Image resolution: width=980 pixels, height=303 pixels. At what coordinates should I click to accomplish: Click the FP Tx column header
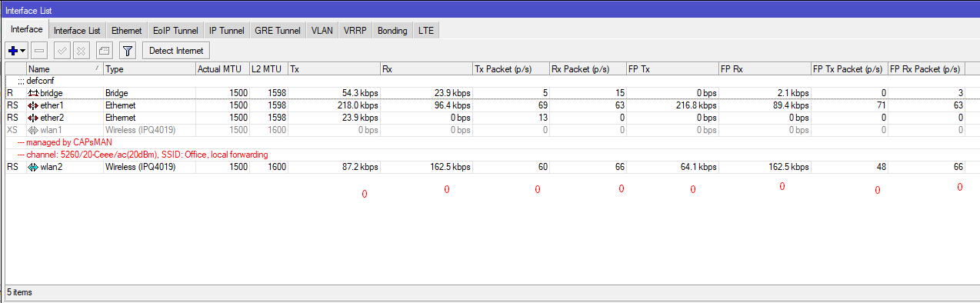tap(672, 69)
